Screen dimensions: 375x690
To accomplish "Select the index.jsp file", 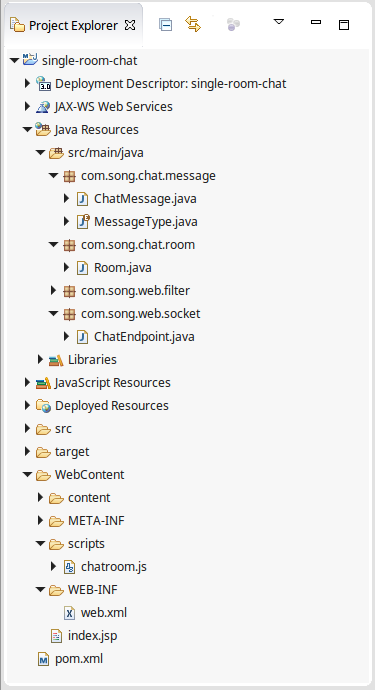I will point(85,636).
